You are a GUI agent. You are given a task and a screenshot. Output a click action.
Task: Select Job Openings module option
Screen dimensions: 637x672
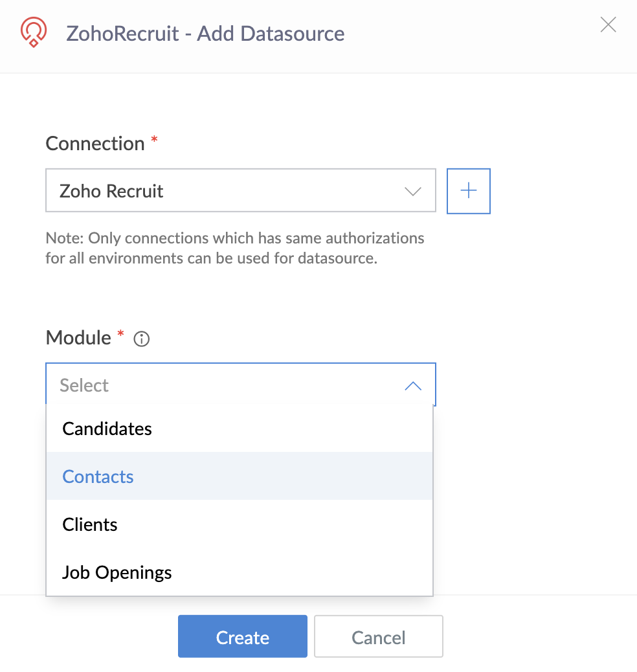click(117, 572)
